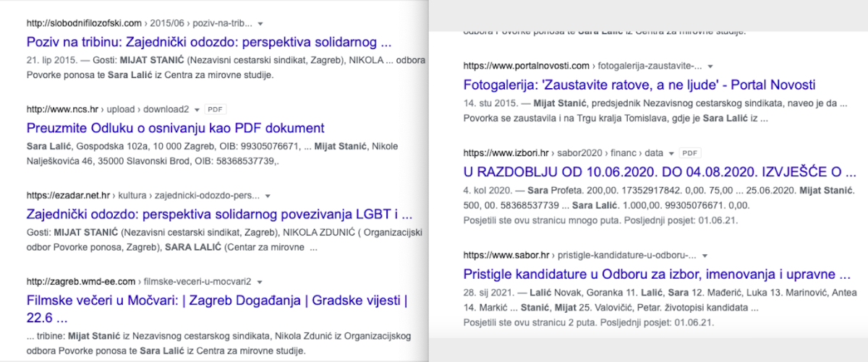Open ezadar 'Zajednički odozdo: perspektiva solidarnog povezivanja' result
The image size is (868, 362).
click(x=219, y=214)
